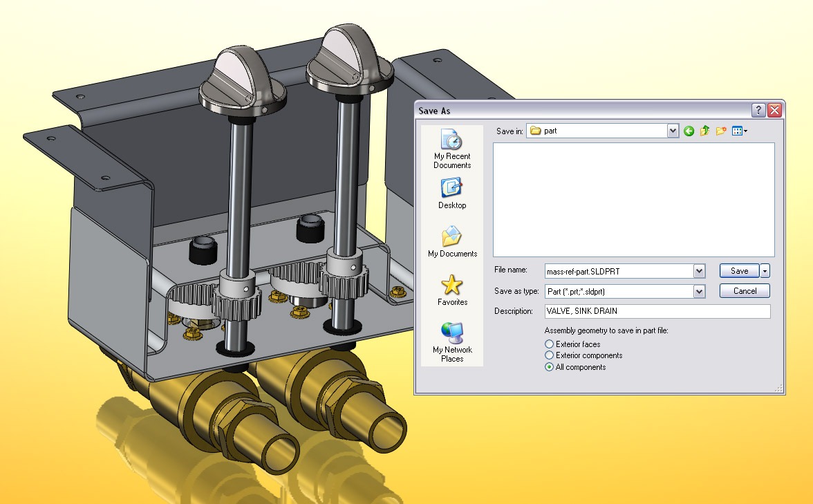Expand the Save in folder dropdown
Image resolution: width=813 pixels, height=504 pixels.
pos(673,131)
